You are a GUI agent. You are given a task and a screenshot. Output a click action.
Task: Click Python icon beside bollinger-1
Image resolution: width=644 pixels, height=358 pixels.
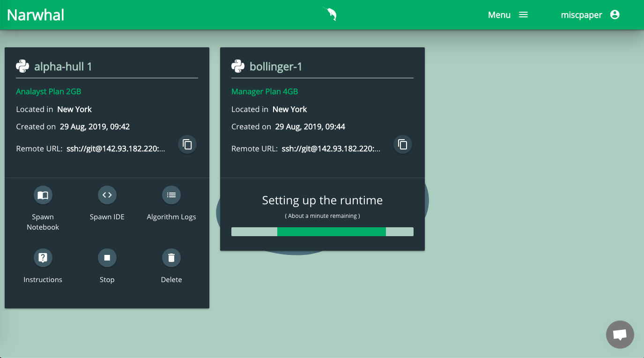pyautogui.click(x=238, y=67)
